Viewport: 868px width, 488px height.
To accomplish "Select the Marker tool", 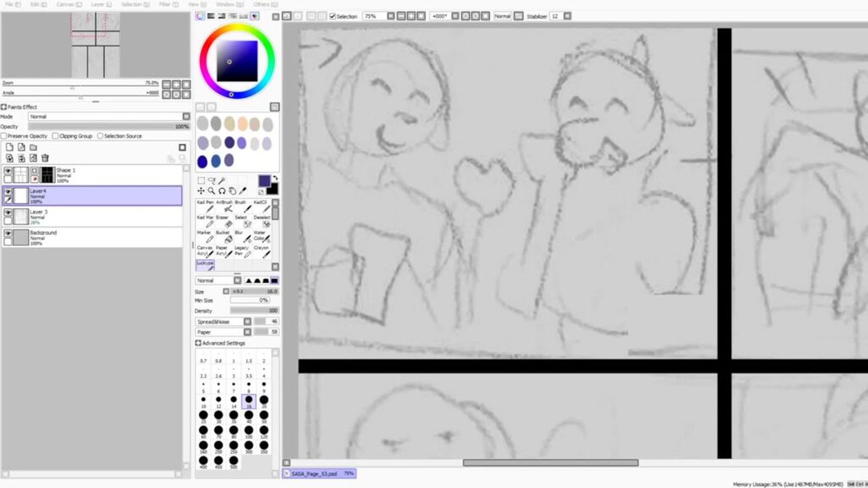I will (205, 236).
